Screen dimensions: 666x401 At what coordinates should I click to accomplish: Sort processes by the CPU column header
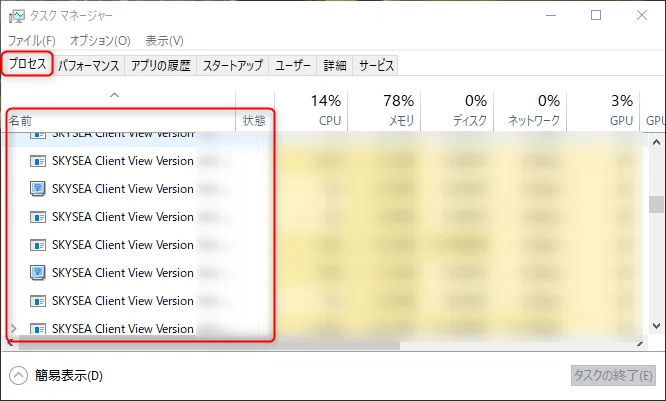[311, 110]
